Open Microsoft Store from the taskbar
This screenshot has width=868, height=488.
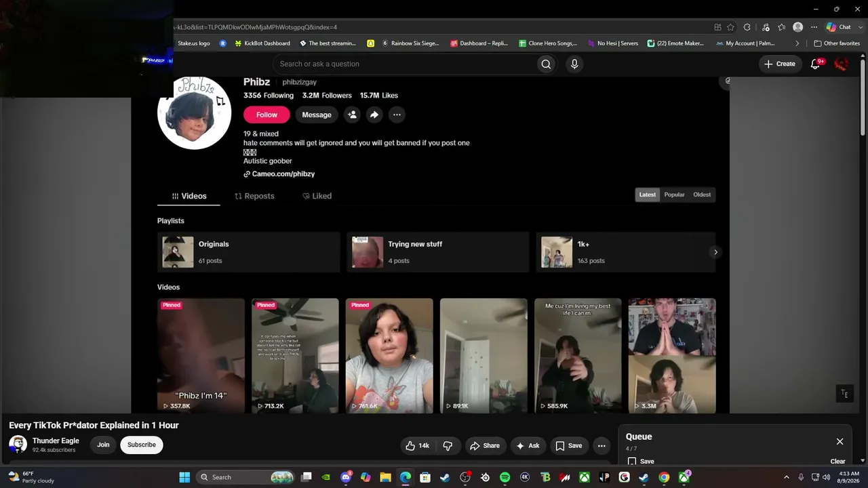(425, 477)
